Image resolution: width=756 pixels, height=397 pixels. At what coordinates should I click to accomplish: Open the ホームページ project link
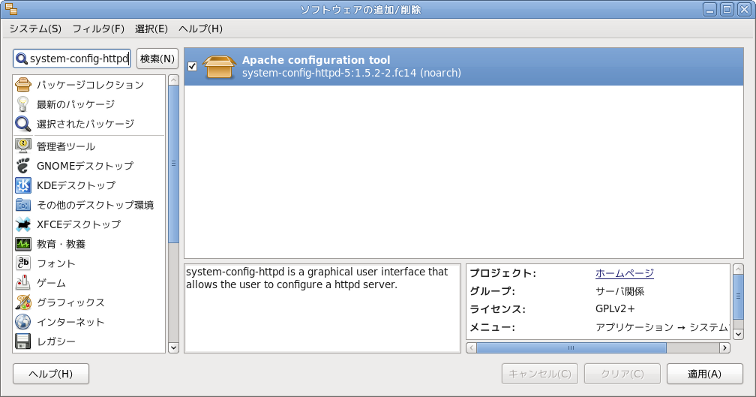(624, 273)
